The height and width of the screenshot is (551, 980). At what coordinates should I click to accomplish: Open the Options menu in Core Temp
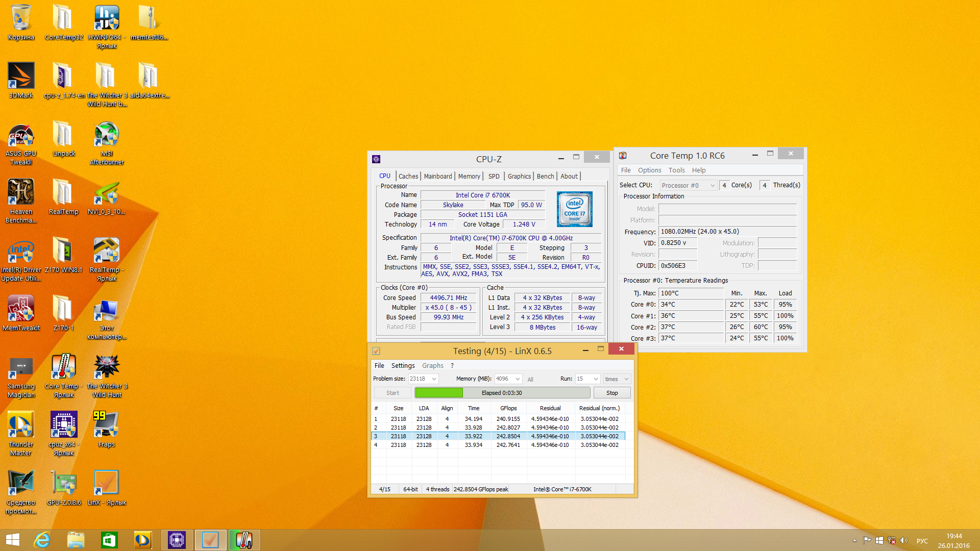[649, 170]
